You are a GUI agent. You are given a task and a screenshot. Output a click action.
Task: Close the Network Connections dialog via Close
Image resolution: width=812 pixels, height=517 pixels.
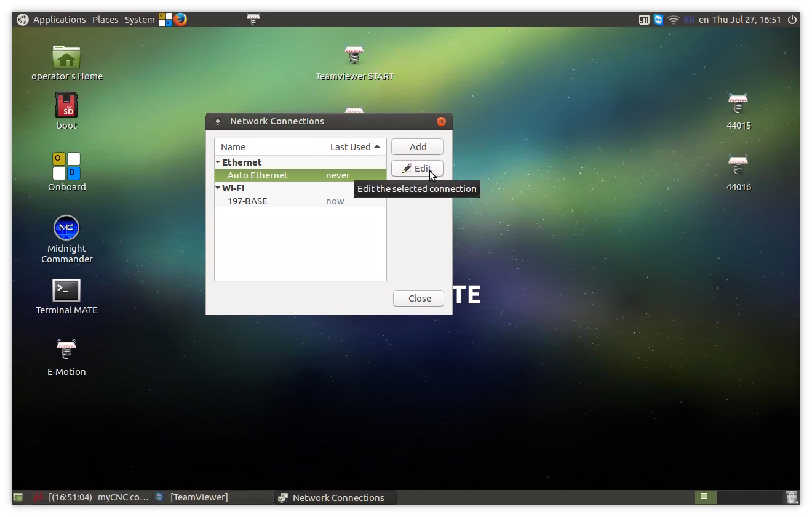pos(418,299)
